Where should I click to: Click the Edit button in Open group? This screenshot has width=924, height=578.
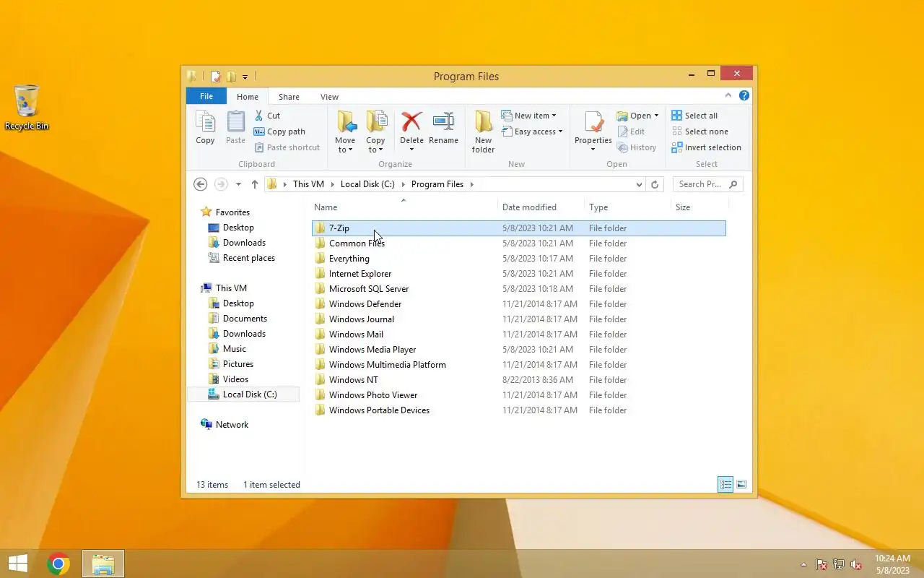[631, 131]
